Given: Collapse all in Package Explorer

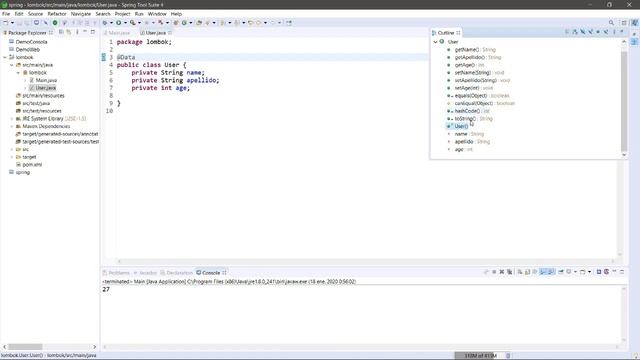Looking at the screenshot, I should tap(61, 32).
